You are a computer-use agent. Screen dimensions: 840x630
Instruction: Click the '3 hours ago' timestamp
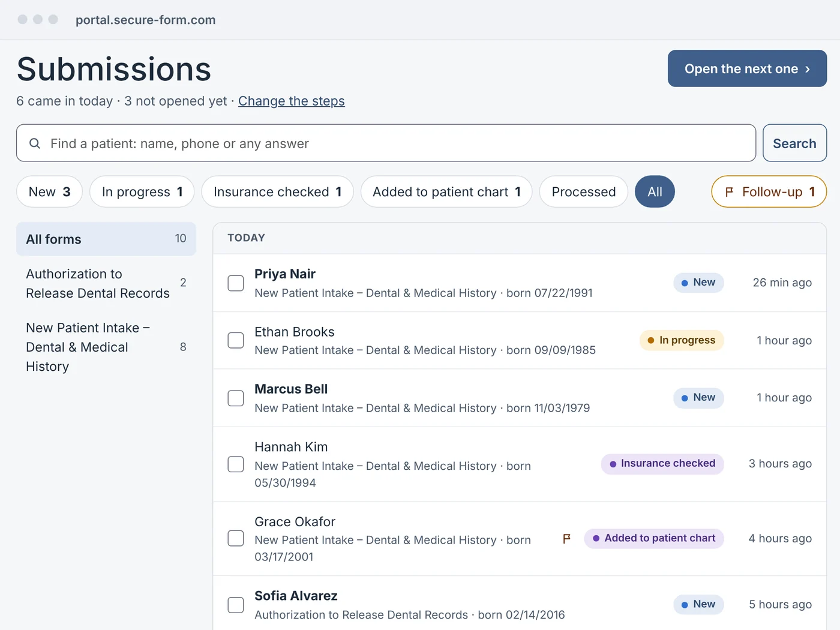click(x=780, y=463)
